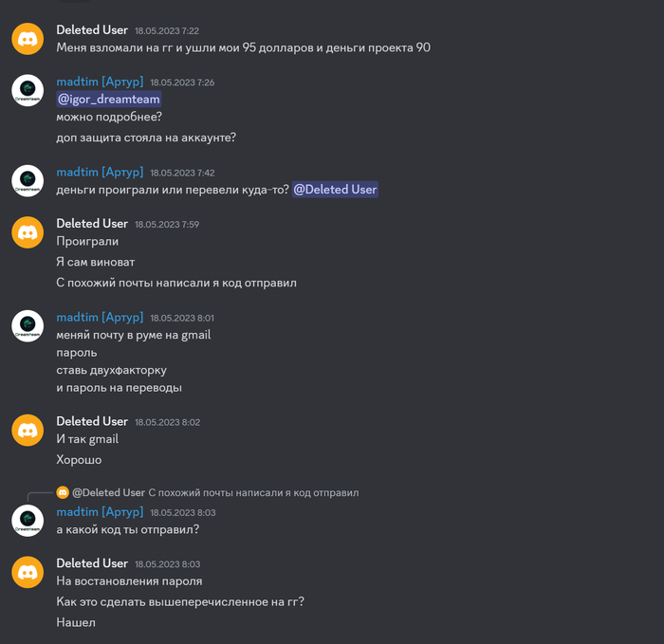Open the @igor_dreamteam mention
This screenshot has height=644, width=664.
click(109, 99)
